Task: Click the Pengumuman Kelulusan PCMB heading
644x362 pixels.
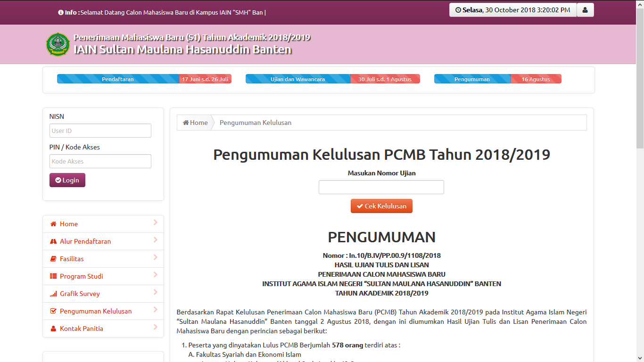Action: pos(381,155)
